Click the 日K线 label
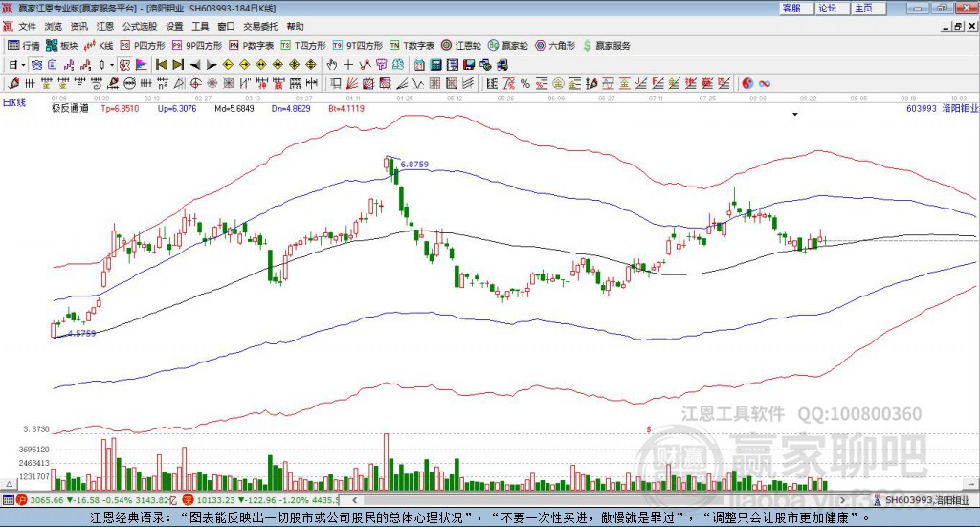 (x=13, y=102)
